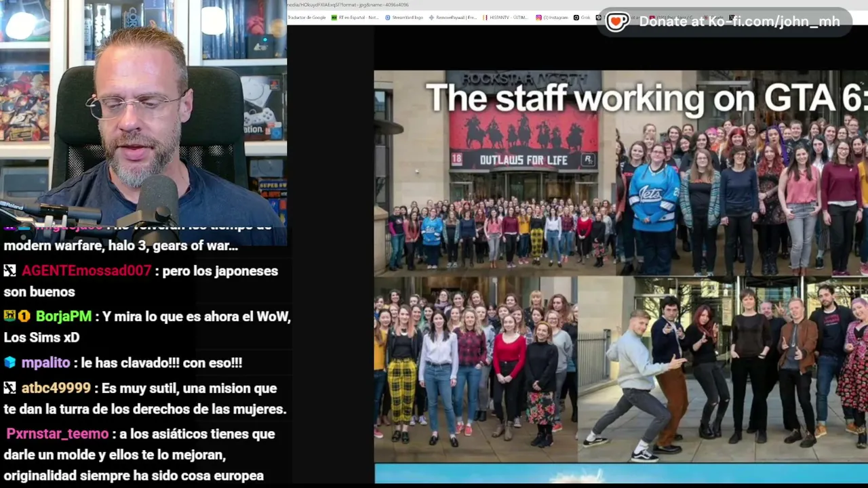This screenshot has height=488, width=868.
Task: Open the Traductor de Google bookmark
Action: click(x=307, y=18)
